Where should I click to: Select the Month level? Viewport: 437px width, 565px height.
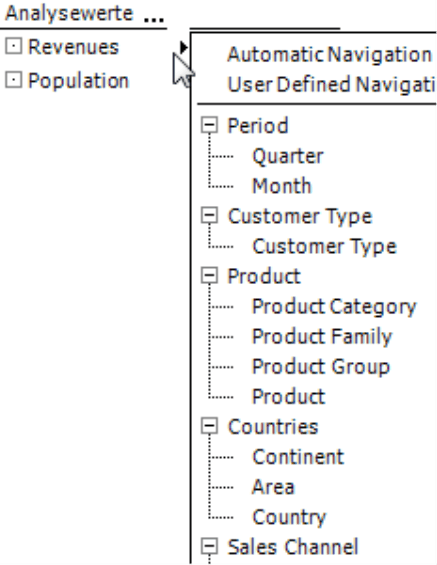tap(282, 186)
